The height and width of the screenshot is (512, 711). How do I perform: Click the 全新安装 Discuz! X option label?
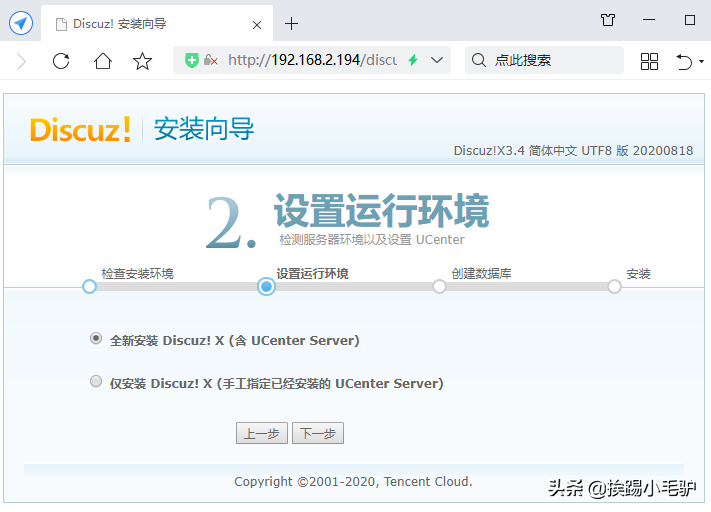click(x=234, y=340)
